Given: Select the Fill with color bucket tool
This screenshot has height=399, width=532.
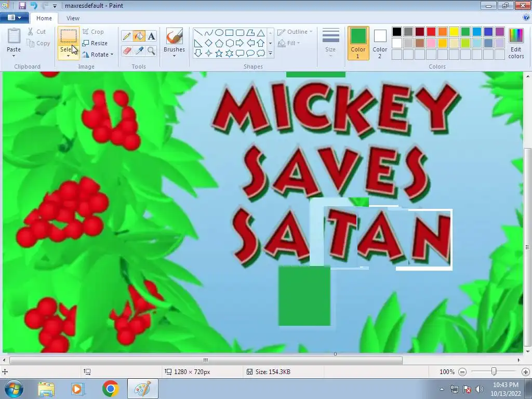Looking at the screenshot, I should 139,36.
